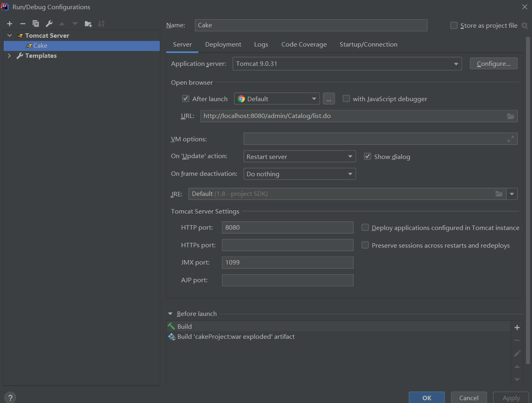Viewport: 532px width, 403px height.
Task: Open the On frame deactivation dropdown
Action: pos(300,174)
